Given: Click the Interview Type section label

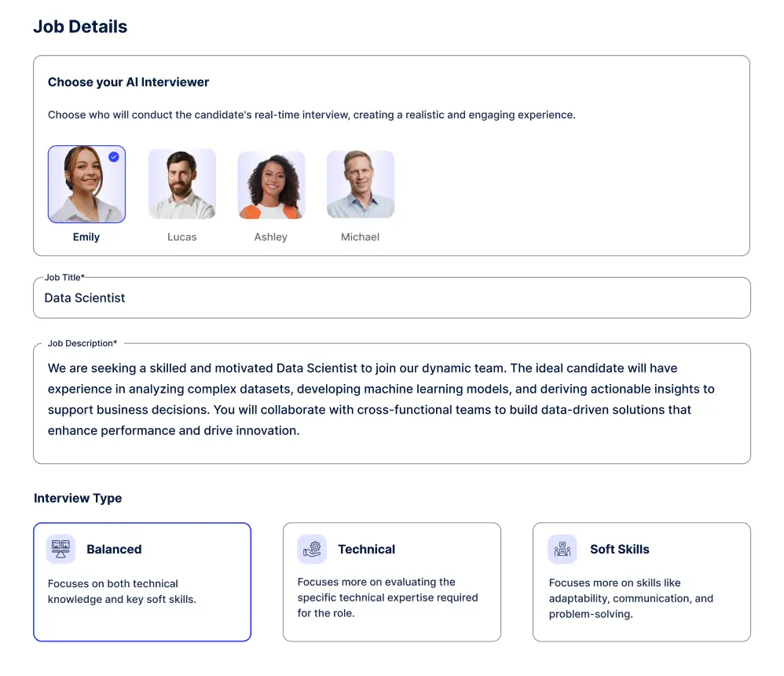Looking at the screenshot, I should (x=78, y=498).
